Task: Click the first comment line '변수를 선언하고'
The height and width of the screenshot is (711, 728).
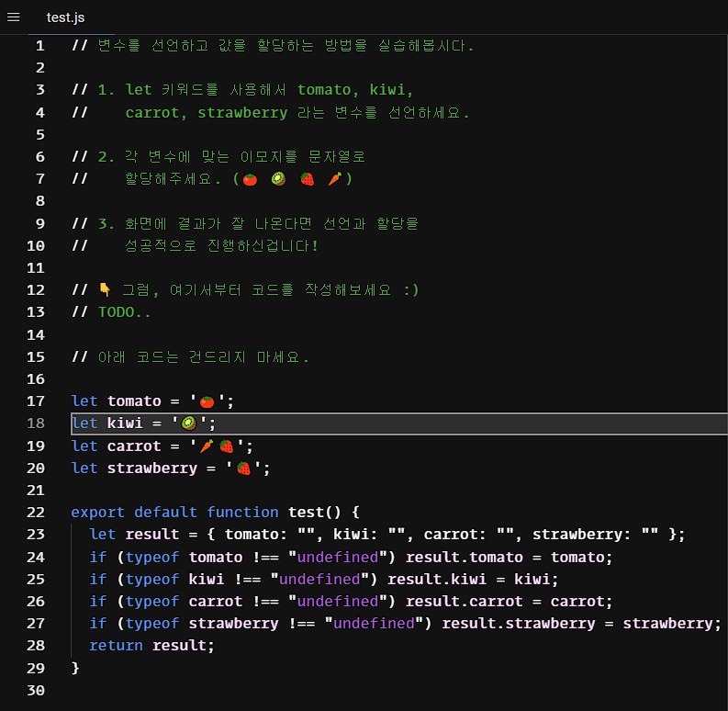Action: (x=153, y=46)
